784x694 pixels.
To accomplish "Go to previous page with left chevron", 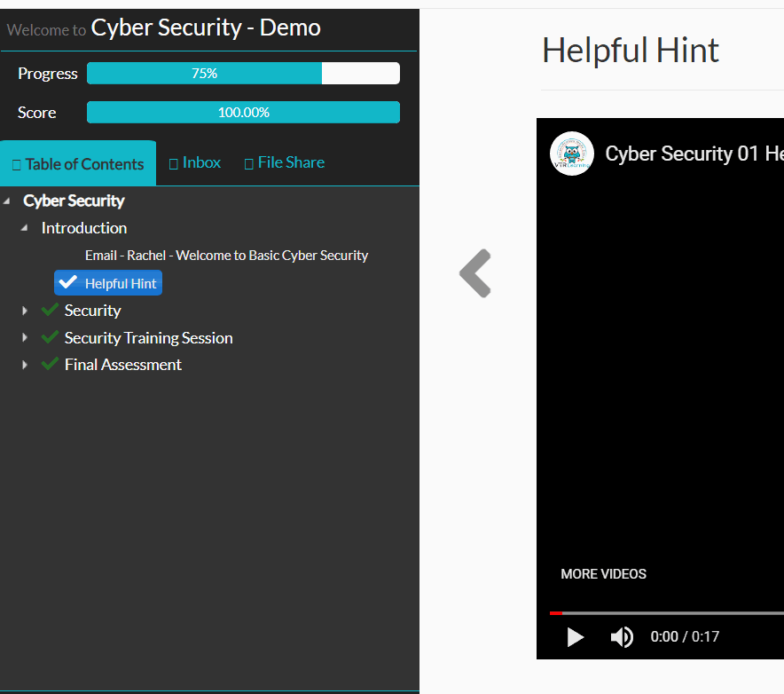I will point(475,273).
